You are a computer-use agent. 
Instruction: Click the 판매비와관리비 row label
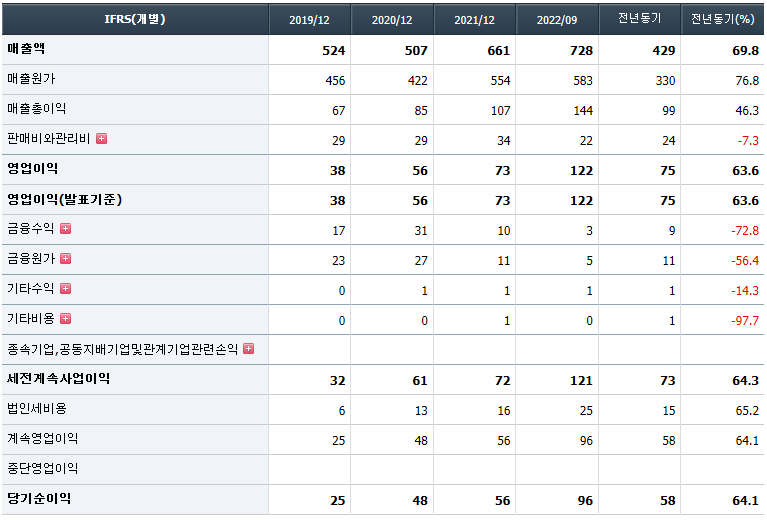tap(48, 138)
